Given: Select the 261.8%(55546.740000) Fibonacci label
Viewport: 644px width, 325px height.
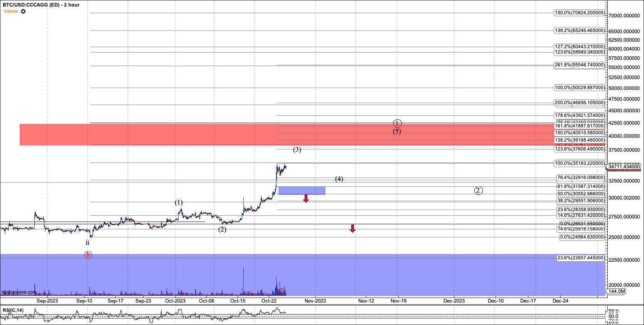Looking at the screenshot, I should [x=580, y=65].
